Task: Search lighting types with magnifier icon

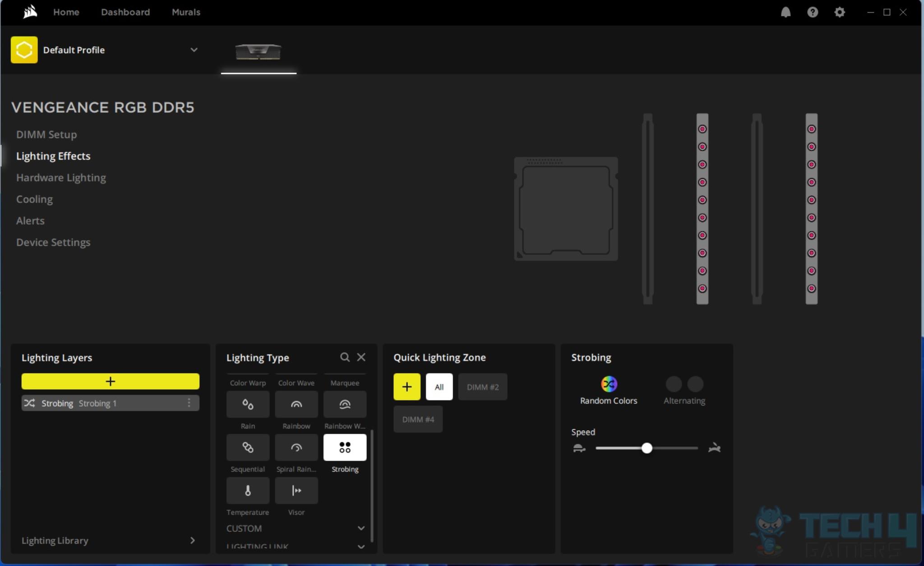Action: (x=345, y=357)
